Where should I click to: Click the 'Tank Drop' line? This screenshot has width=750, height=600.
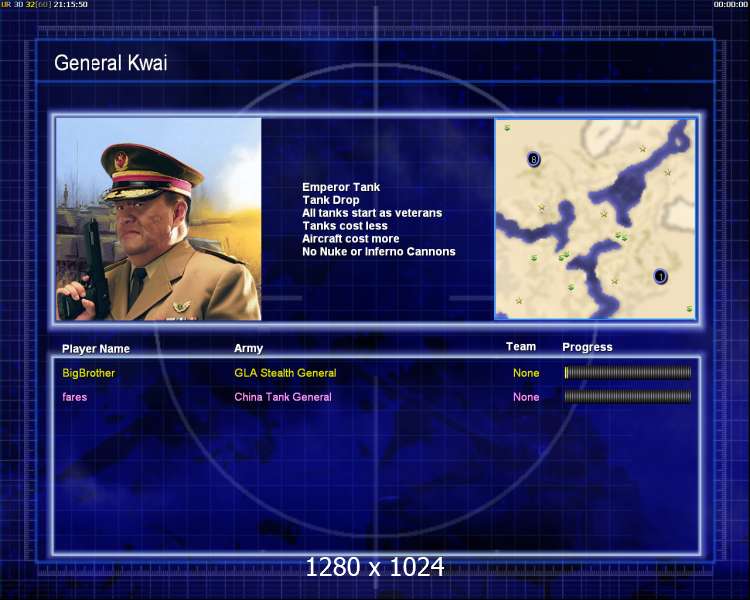point(331,200)
